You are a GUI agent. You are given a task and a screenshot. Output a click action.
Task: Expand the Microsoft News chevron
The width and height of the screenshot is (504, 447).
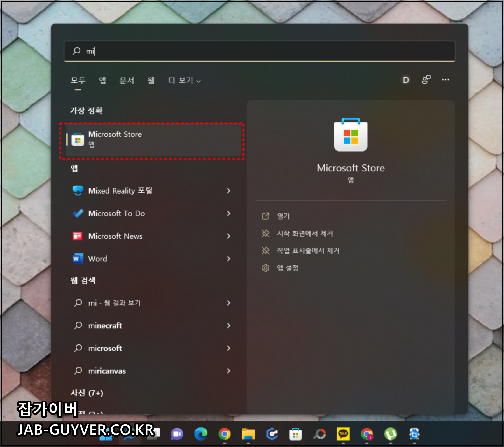pos(229,236)
